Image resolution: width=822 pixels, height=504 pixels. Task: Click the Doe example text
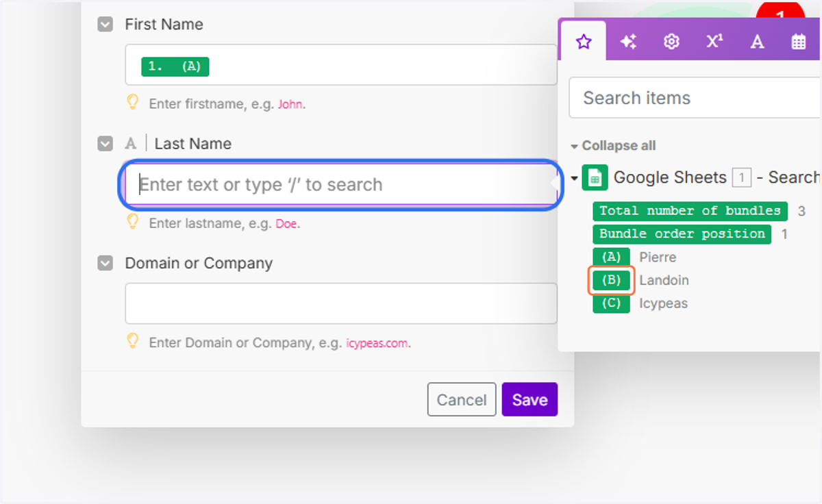(286, 224)
